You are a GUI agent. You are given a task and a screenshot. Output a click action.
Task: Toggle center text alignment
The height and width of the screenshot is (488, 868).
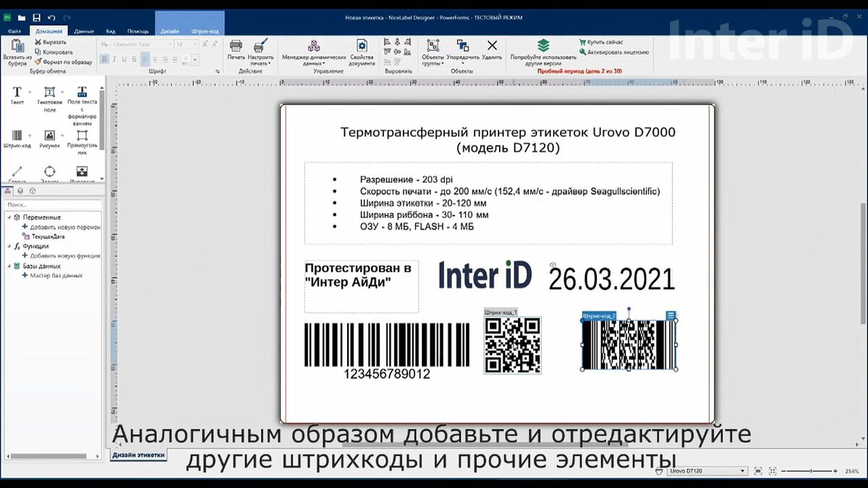coord(155,59)
